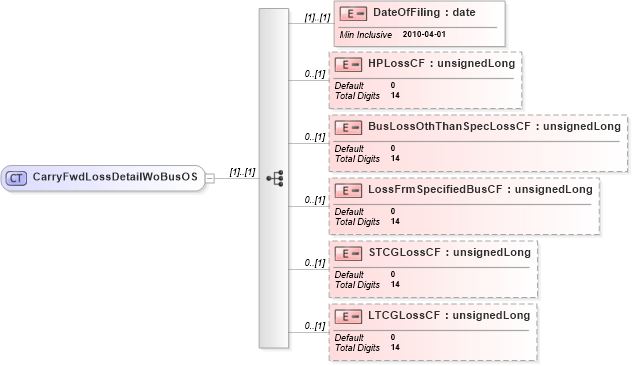Click the 0..[1] cardinality beside BusLossOthThanSpecLossCF
The height and width of the screenshot is (366, 632).
315,137
